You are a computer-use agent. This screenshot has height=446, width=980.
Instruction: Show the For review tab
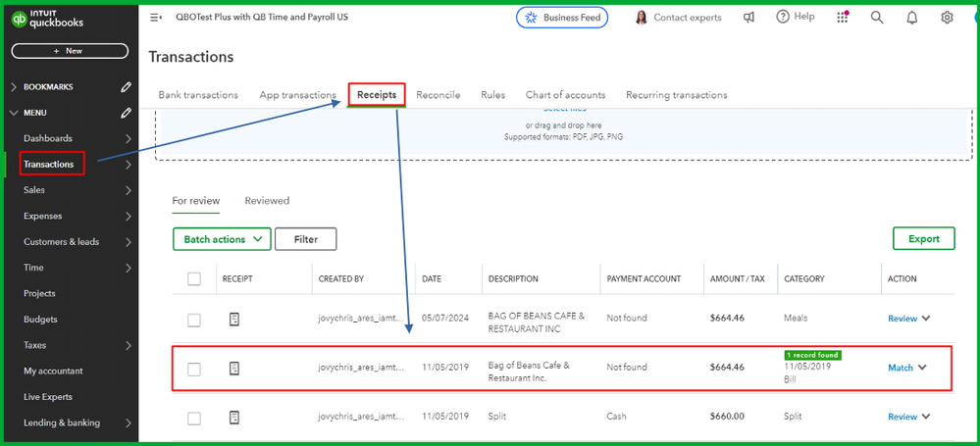tap(195, 201)
